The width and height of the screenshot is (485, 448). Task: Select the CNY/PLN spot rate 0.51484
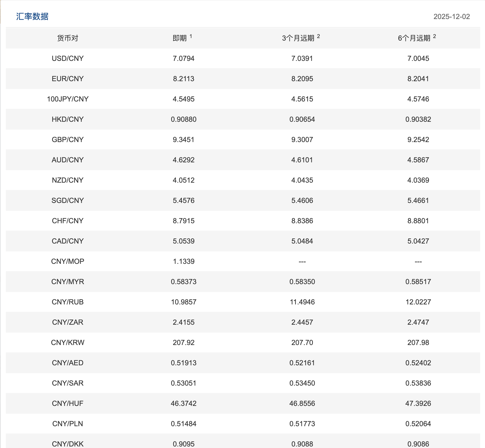(183, 424)
